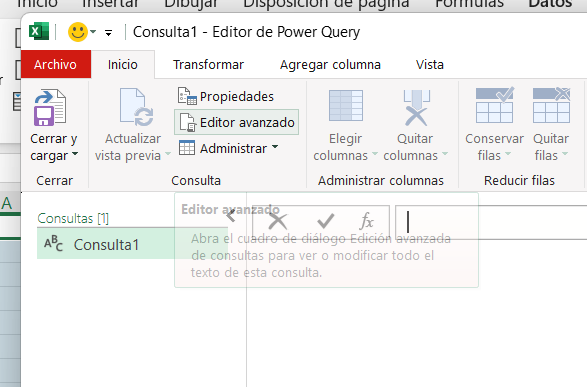Select column A header in Excel sheet
This screenshot has height=387, width=587.
pyautogui.click(x=7, y=203)
